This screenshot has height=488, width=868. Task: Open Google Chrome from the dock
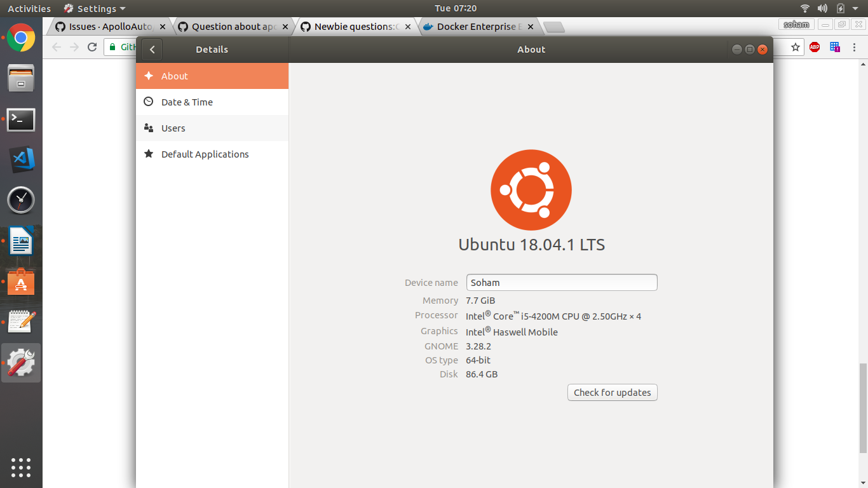(x=21, y=37)
